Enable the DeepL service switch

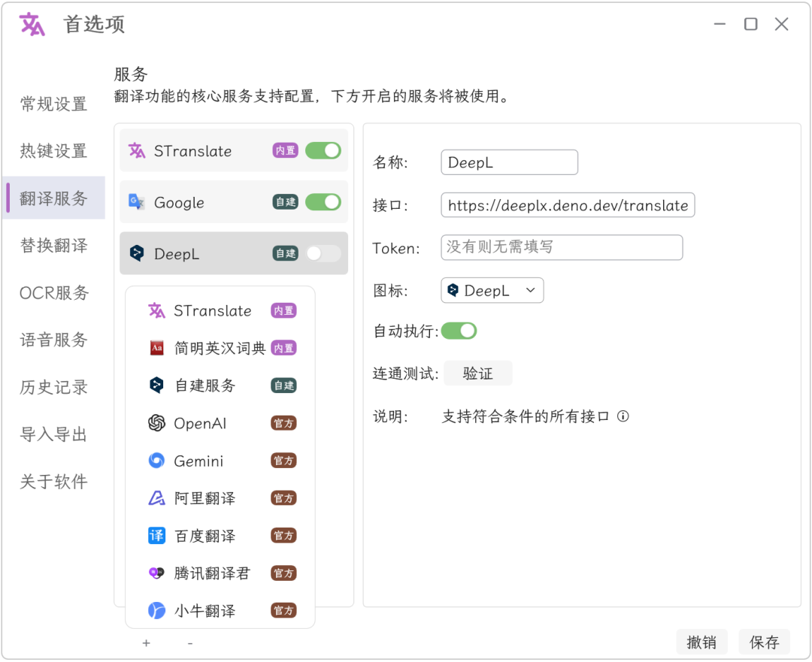point(323,253)
